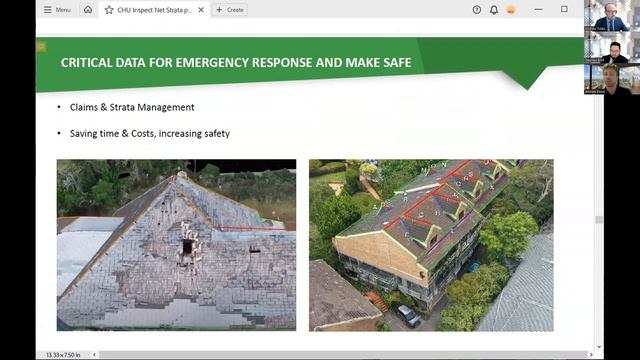
Task: Click the slide title Critical Data for Emergency Response
Action: [236, 62]
